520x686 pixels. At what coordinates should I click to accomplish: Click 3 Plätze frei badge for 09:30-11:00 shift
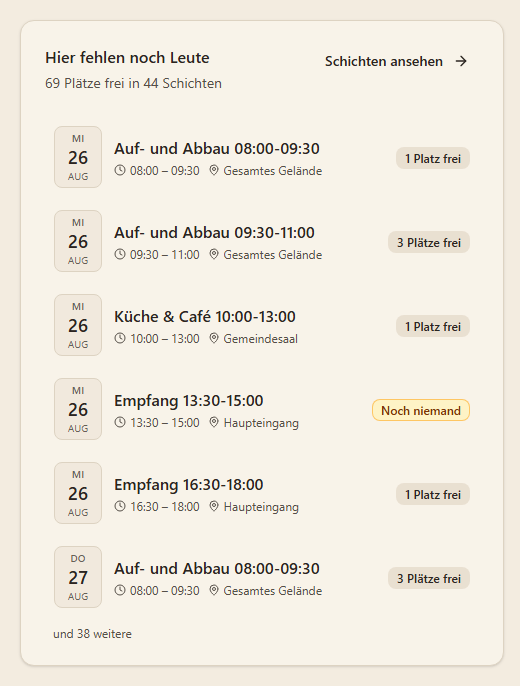[429, 242]
